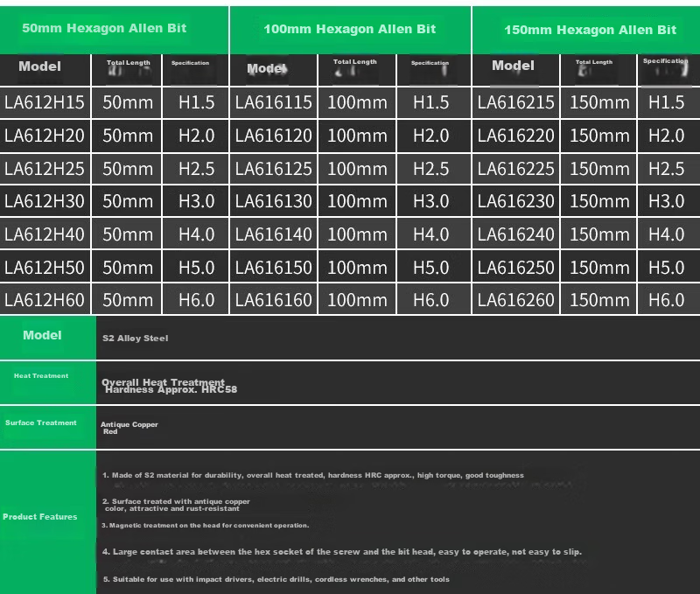
Task: Select model LA612H15 cell
Action: tap(45, 102)
